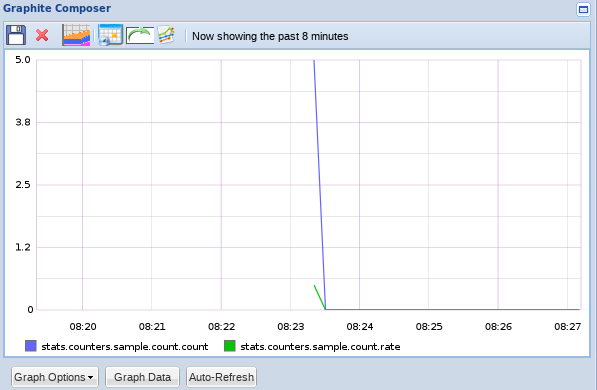Delete graph with red X icon
Image resolution: width=597 pixels, height=390 pixels.
point(42,35)
